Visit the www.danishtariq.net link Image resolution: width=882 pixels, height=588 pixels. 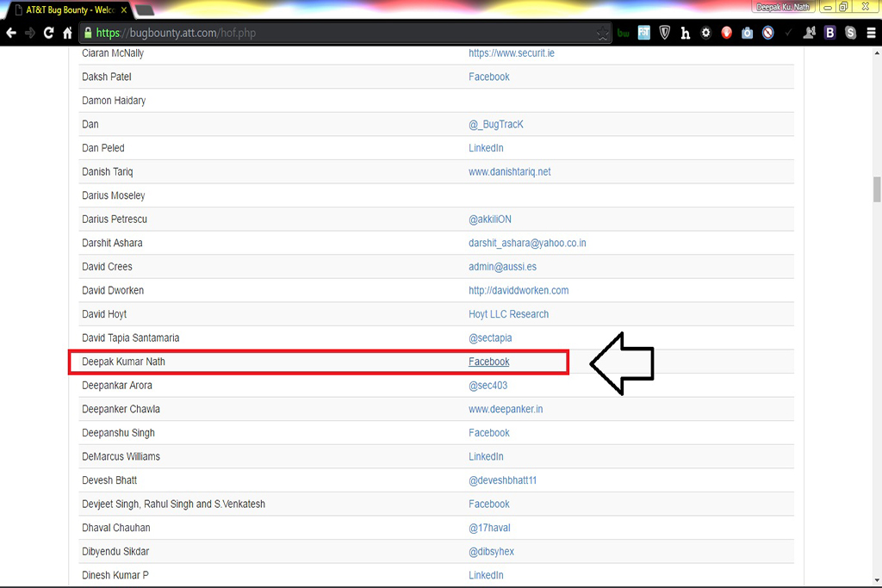click(510, 171)
